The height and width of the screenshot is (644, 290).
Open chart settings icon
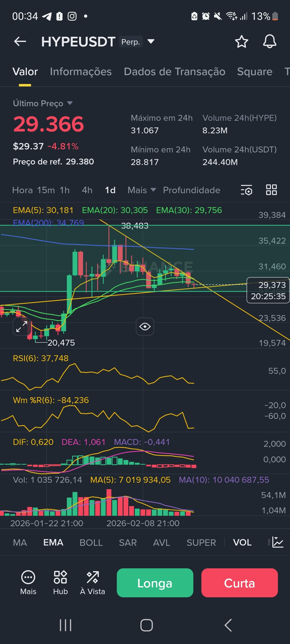coord(246,190)
